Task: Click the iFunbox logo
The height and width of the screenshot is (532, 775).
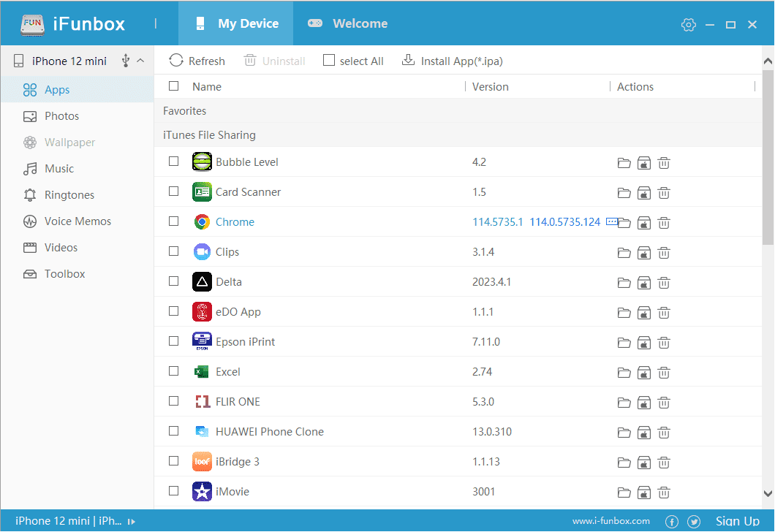Action: (x=32, y=24)
